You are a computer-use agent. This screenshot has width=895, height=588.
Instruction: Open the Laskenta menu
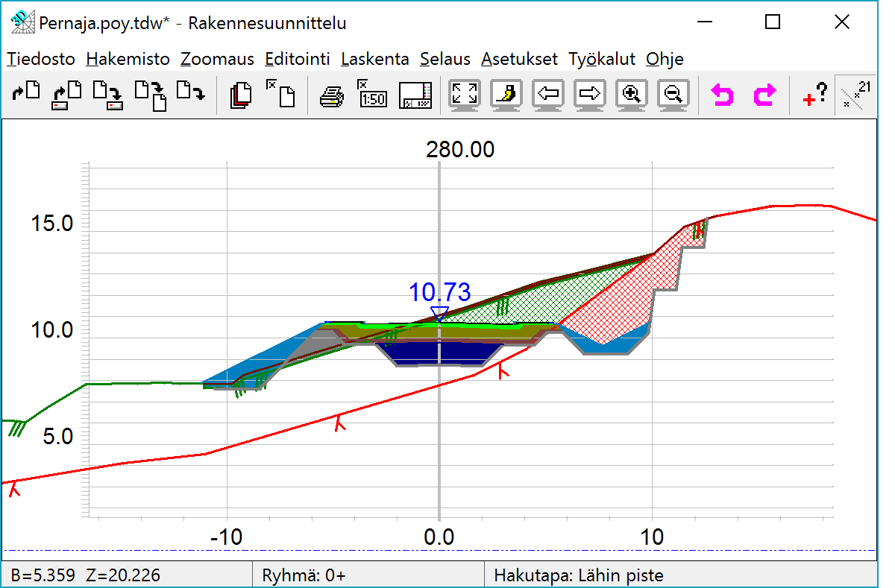(x=374, y=59)
